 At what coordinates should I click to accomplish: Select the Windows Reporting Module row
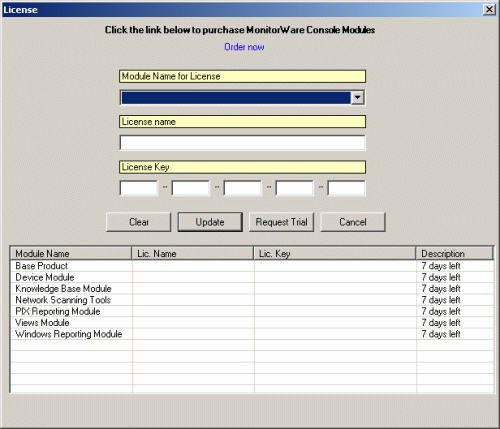tap(252, 334)
